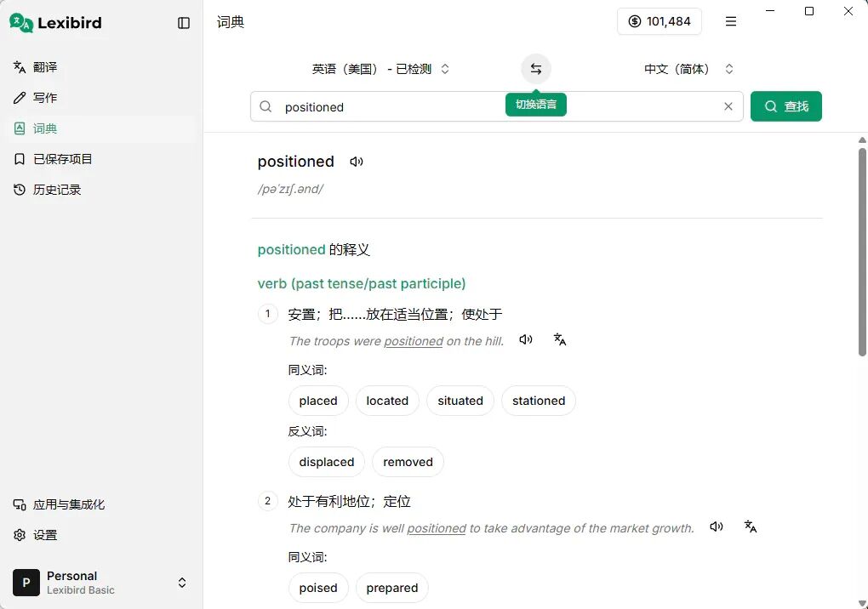
Task: Click the scrollbar down arrow
Action: (862, 603)
